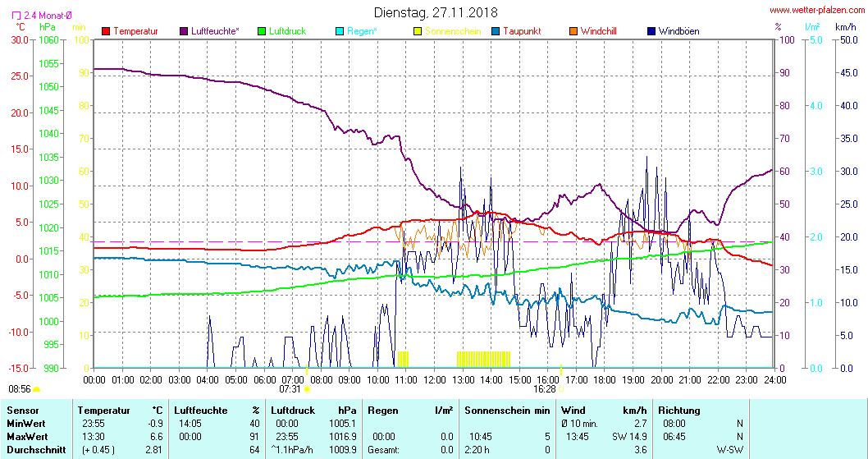This screenshot has height=459, width=868.
Task: Click the green Luftdruck legend swatch
Action: [x=262, y=31]
